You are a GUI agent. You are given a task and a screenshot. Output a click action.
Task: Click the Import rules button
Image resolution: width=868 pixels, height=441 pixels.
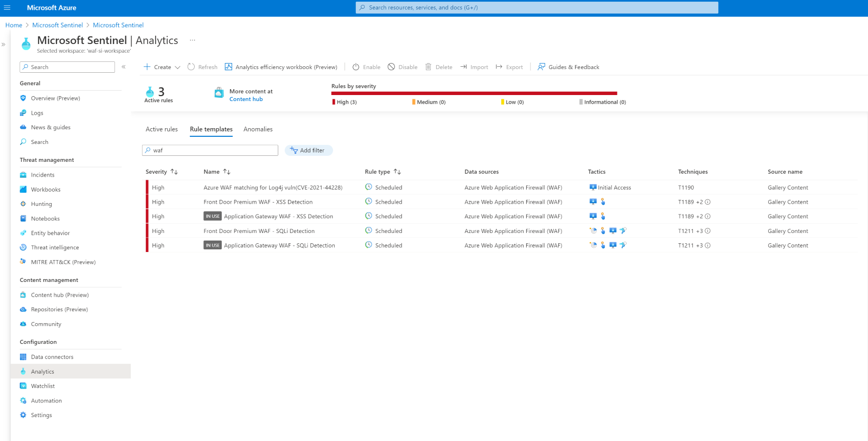[474, 67]
